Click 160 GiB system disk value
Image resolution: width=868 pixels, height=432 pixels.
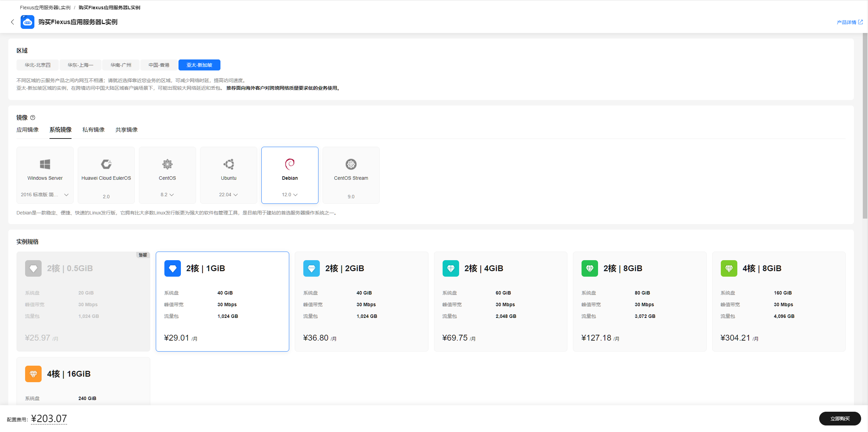click(x=783, y=293)
